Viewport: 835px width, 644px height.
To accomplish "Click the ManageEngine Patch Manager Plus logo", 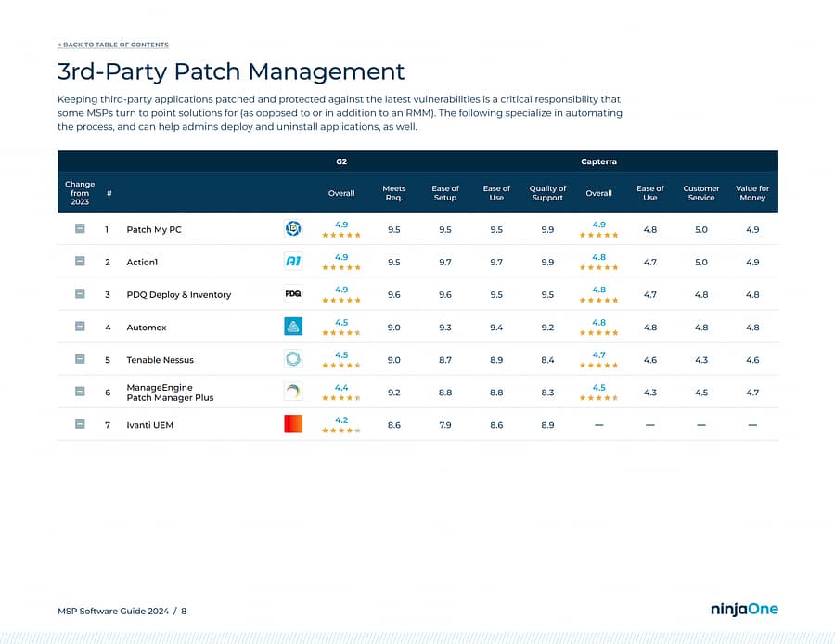I will (293, 392).
